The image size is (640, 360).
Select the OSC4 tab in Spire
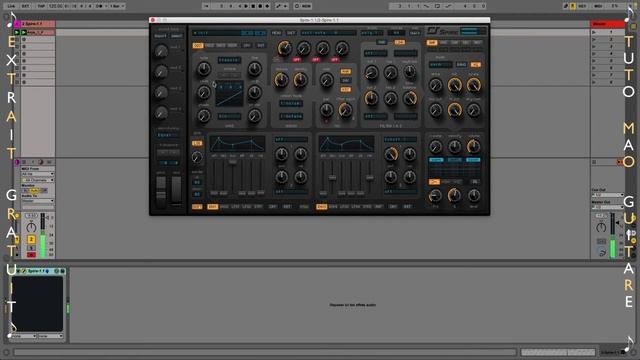pos(232,45)
